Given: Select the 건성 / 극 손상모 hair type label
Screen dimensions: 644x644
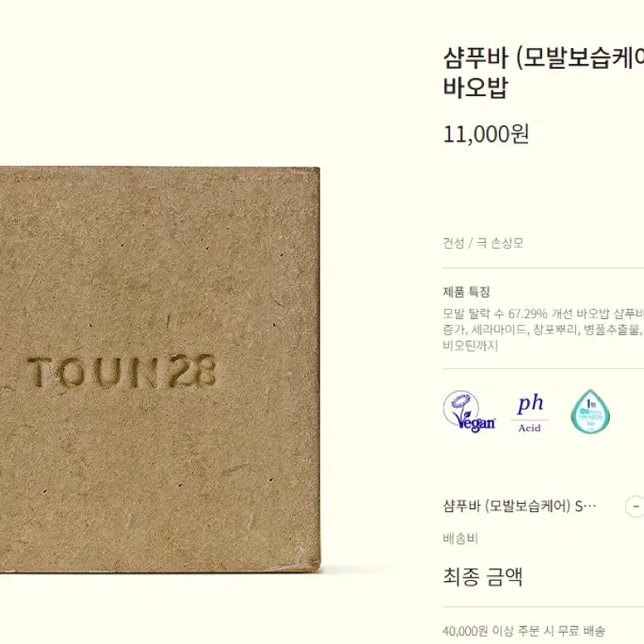Looking at the screenshot, I should point(483,243).
